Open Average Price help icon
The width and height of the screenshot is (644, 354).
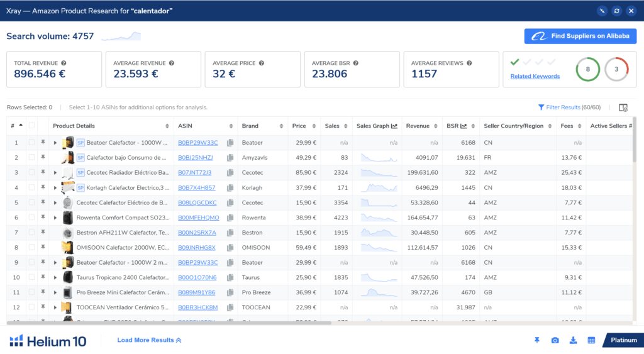click(261, 64)
